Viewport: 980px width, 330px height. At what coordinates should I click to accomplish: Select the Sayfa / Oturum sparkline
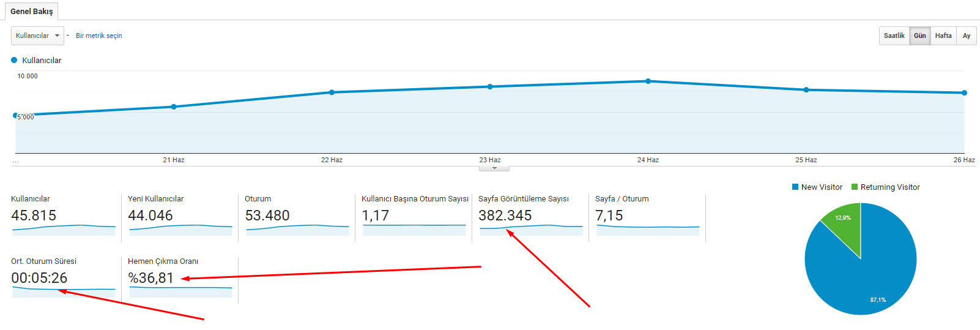pos(648,230)
